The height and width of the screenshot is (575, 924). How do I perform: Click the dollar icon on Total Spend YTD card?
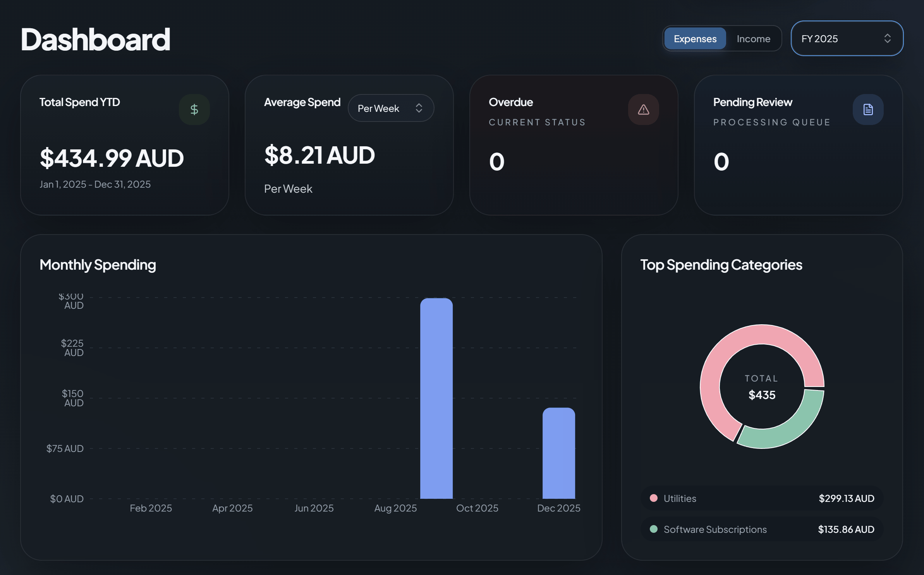point(194,109)
